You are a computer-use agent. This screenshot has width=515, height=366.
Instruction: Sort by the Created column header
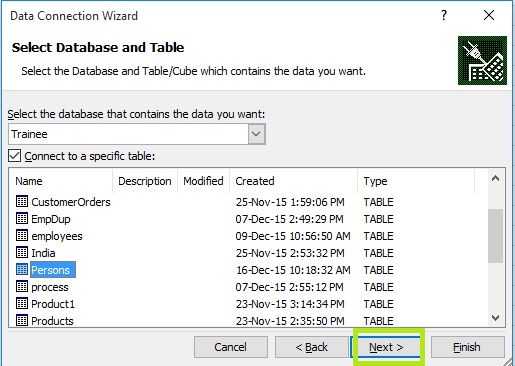(294, 181)
